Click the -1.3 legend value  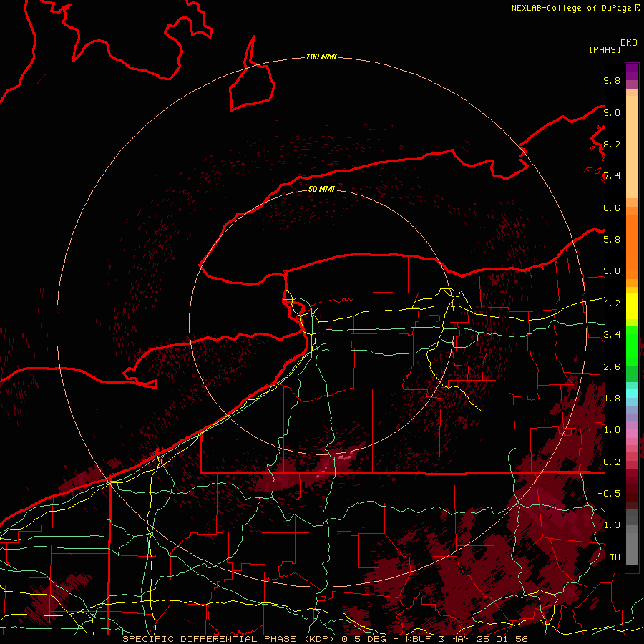(x=609, y=525)
